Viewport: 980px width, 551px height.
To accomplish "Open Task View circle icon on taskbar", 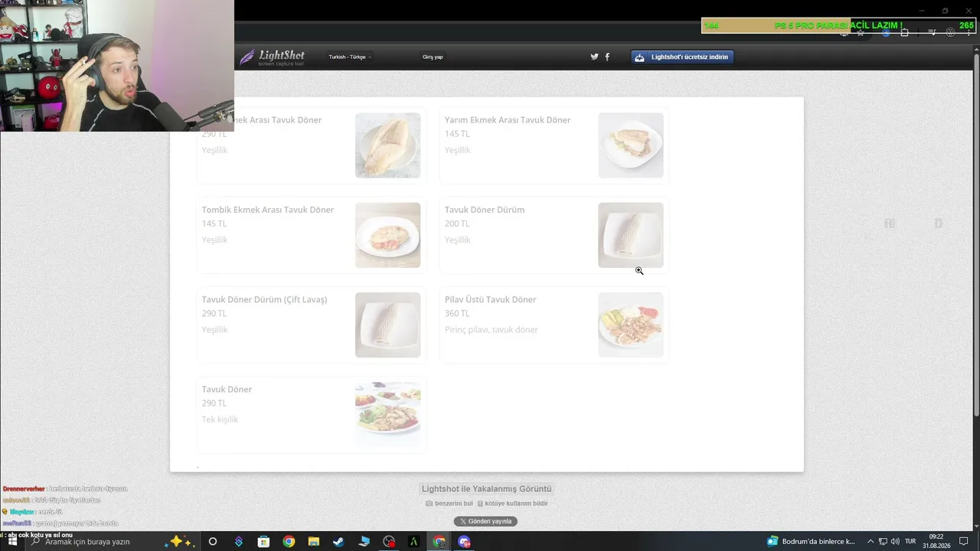I will click(213, 541).
